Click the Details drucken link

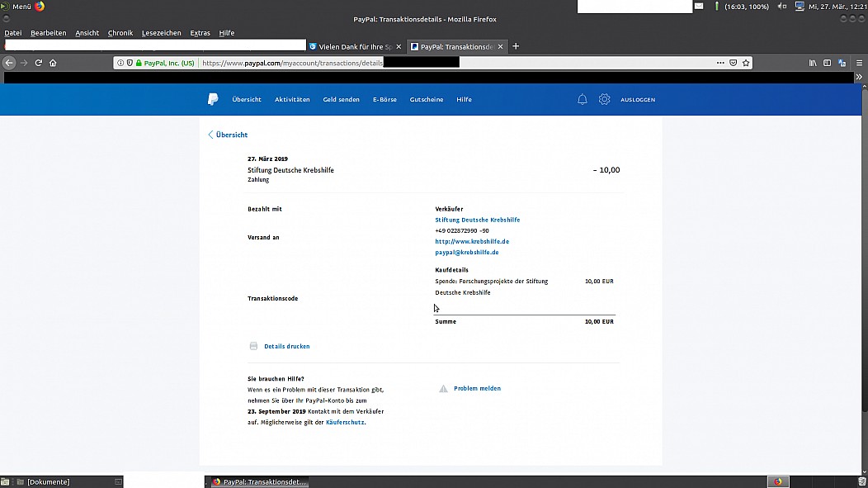(287, 346)
